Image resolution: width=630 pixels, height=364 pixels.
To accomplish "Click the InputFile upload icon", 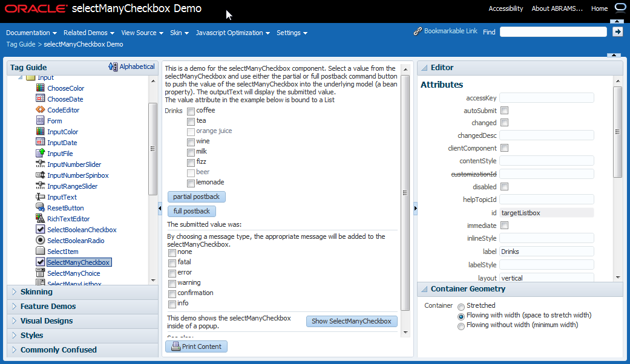I will pyautogui.click(x=40, y=152).
